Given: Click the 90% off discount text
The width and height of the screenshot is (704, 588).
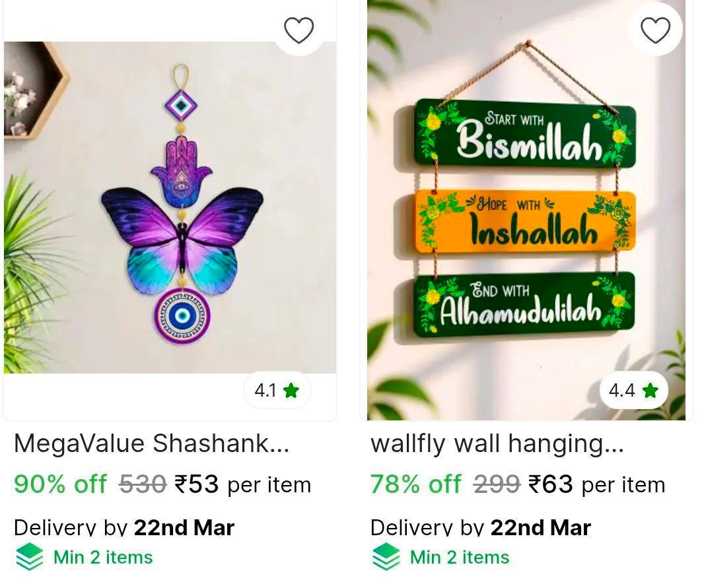Looking at the screenshot, I should pyautogui.click(x=61, y=484).
